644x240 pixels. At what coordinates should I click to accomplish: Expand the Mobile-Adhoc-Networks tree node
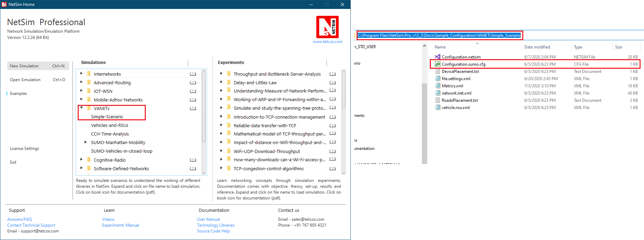click(81, 99)
